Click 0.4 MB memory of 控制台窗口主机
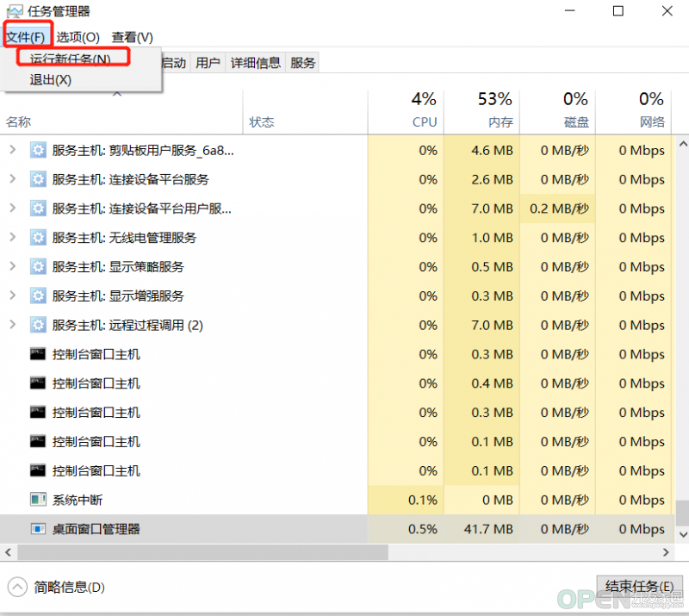The image size is (689, 616). [x=492, y=383]
